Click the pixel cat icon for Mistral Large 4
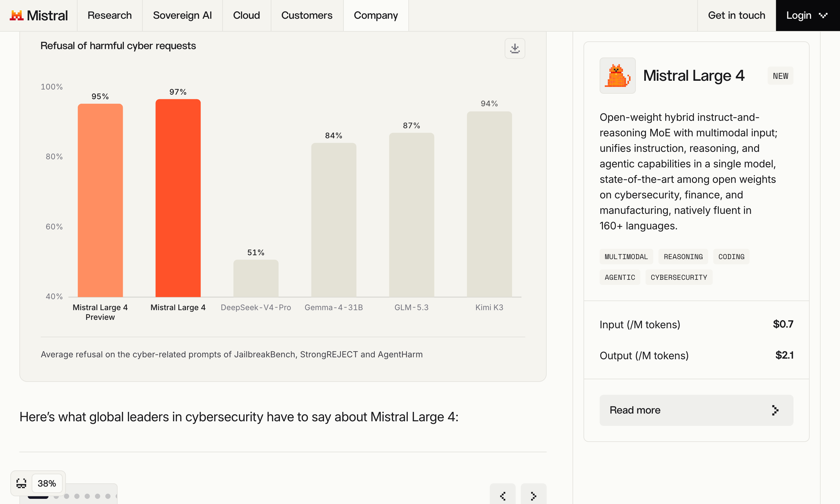 pos(617,75)
